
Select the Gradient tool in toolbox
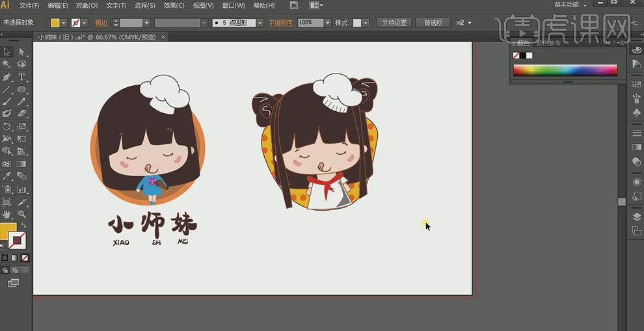click(x=21, y=164)
